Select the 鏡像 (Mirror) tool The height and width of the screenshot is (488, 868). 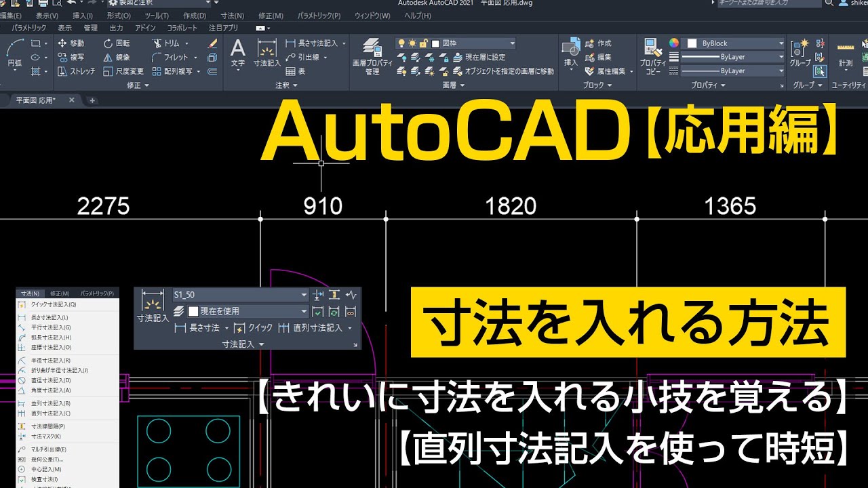(x=117, y=58)
